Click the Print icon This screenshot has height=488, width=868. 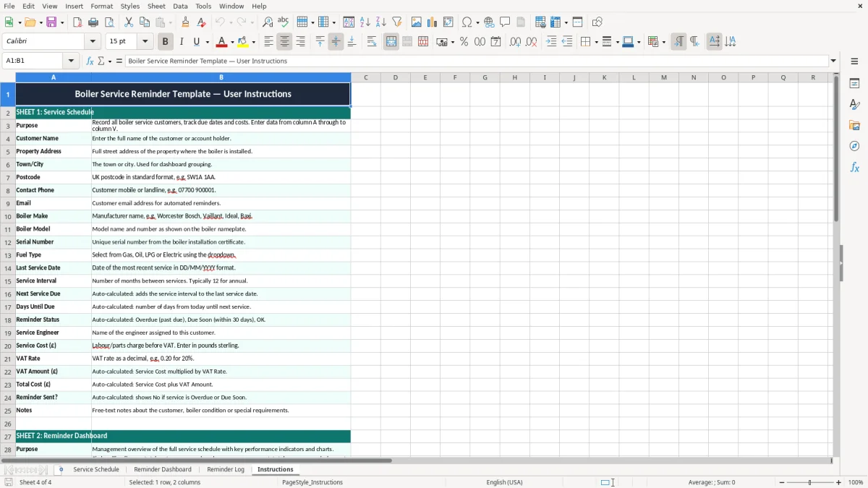pyautogui.click(x=93, y=22)
